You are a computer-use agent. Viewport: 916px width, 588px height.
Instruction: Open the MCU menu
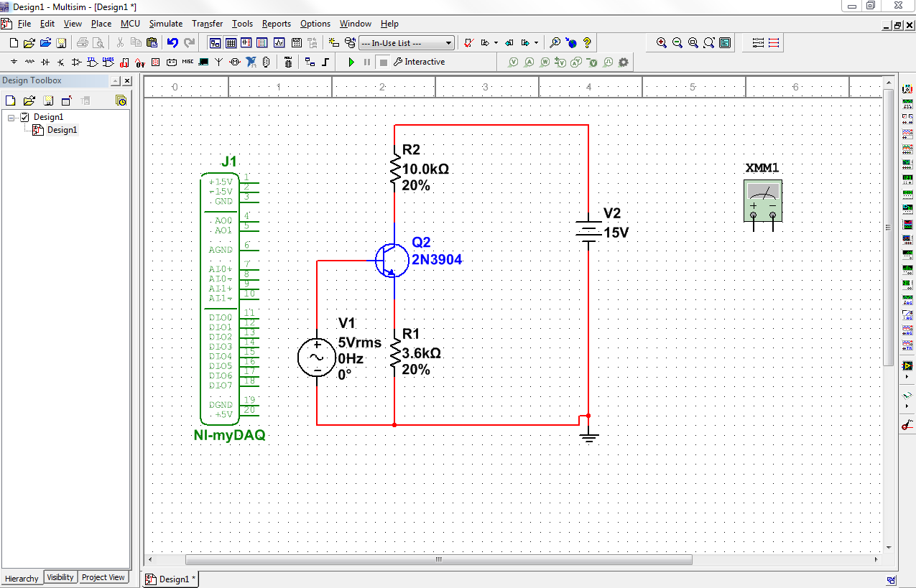130,24
